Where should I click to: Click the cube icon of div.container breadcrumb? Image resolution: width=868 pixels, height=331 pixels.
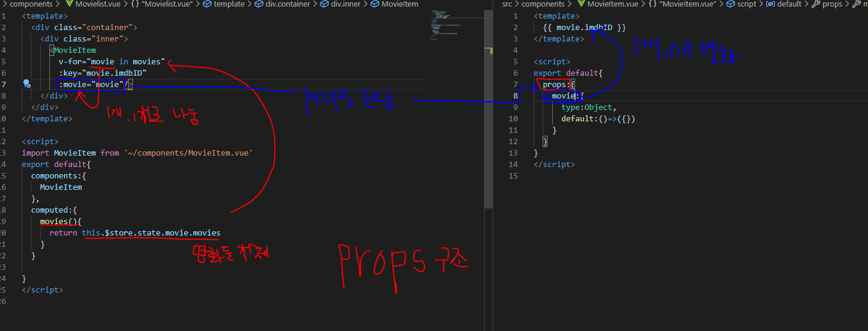[257, 4]
